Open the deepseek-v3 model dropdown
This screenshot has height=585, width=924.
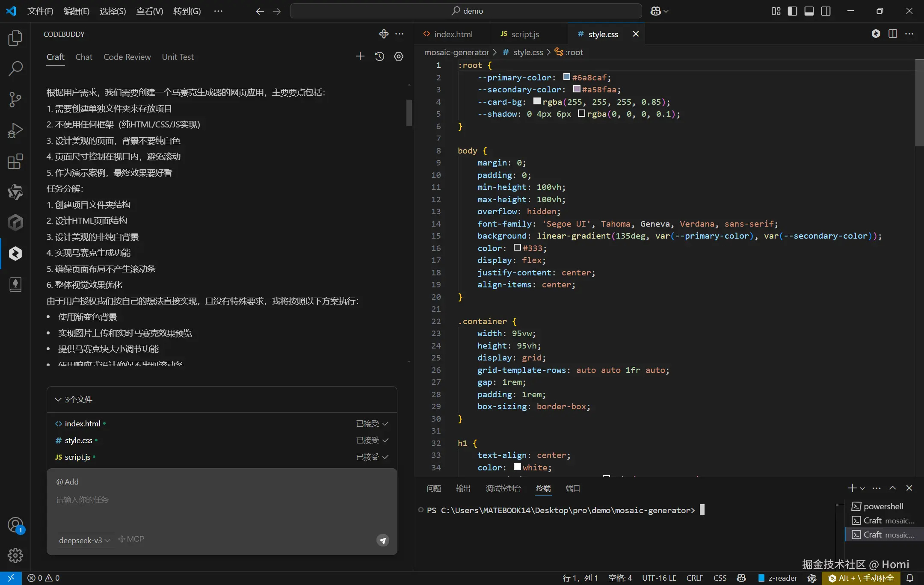tap(85, 540)
